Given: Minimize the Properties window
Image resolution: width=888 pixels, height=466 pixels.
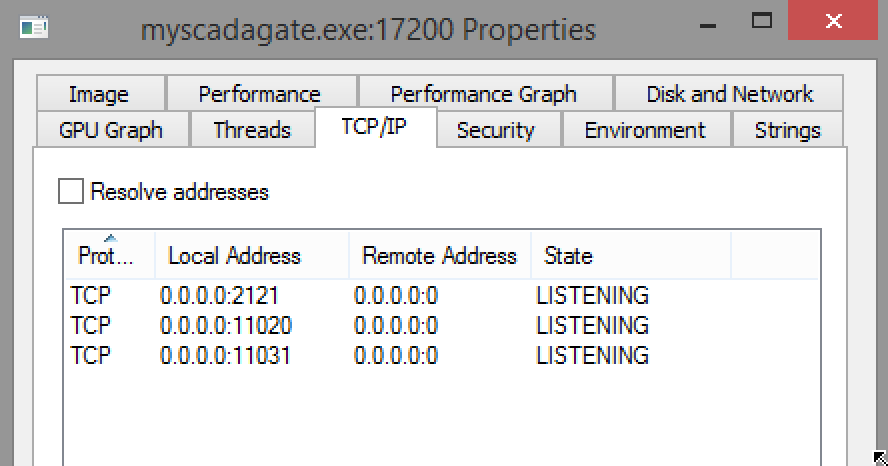Looking at the screenshot, I should click(708, 25).
